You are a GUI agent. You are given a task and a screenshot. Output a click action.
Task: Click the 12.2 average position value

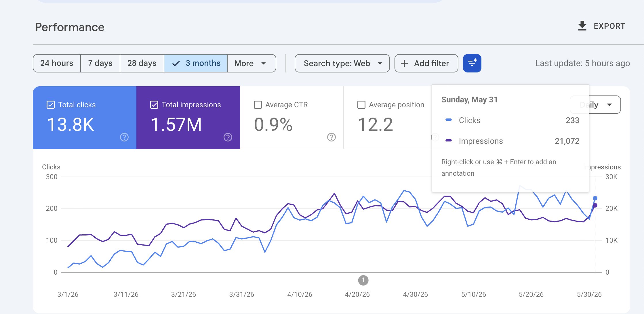[x=375, y=125]
